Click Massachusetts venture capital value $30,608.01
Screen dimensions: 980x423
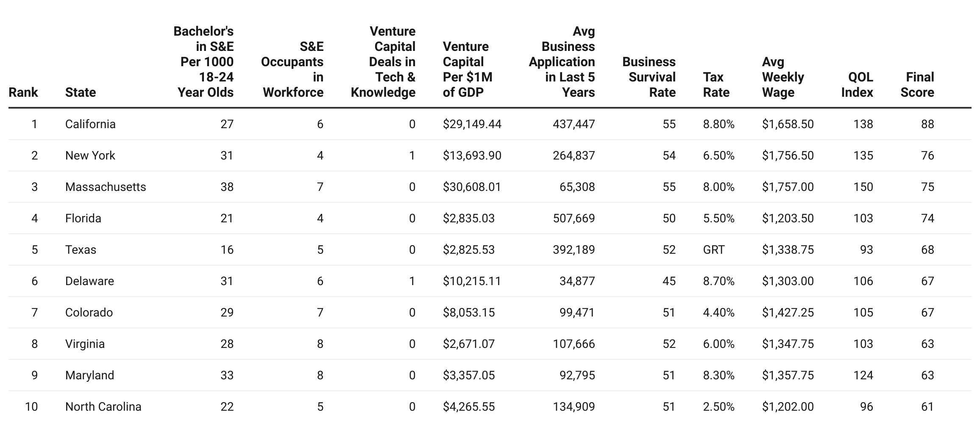pyautogui.click(x=472, y=187)
